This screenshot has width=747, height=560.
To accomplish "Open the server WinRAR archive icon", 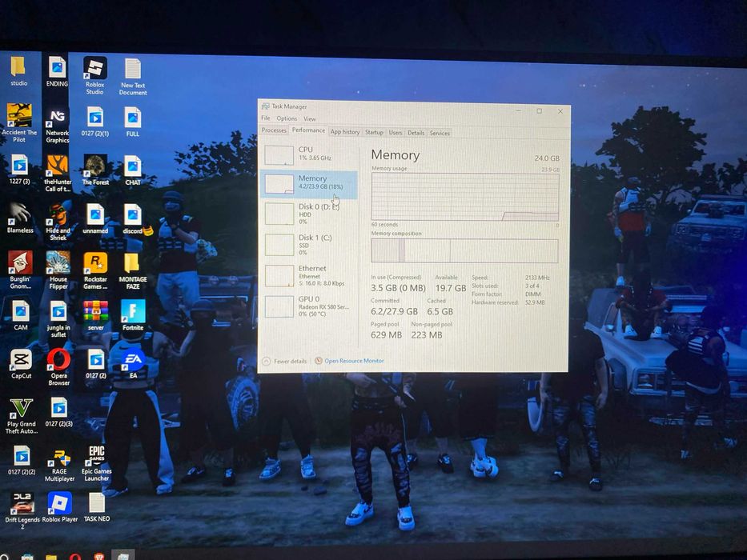I will 96,316.
